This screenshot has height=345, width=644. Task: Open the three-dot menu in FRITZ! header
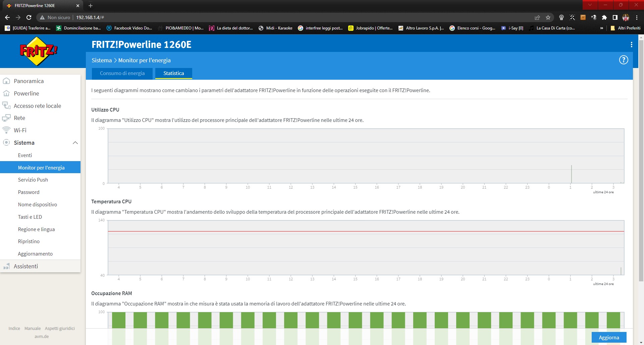632,45
